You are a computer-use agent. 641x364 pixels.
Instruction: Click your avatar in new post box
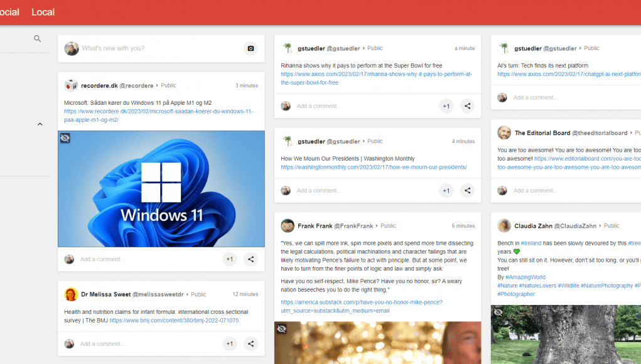(x=72, y=48)
